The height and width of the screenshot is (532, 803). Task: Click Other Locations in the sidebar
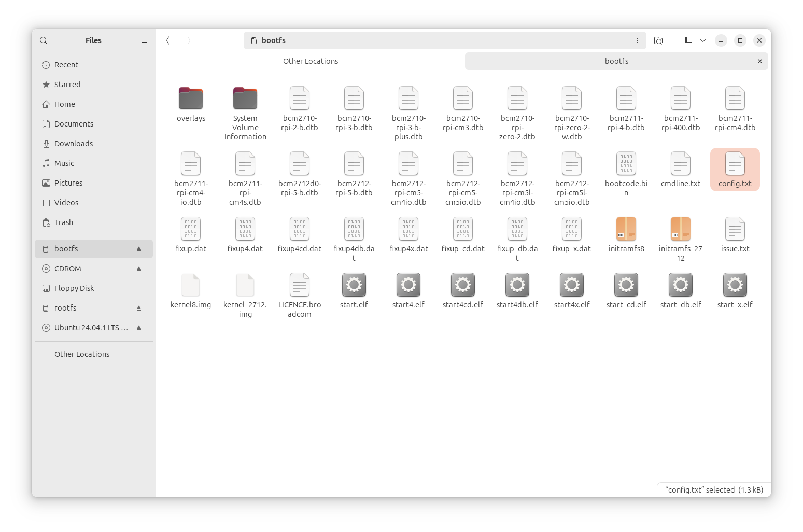coord(82,354)
